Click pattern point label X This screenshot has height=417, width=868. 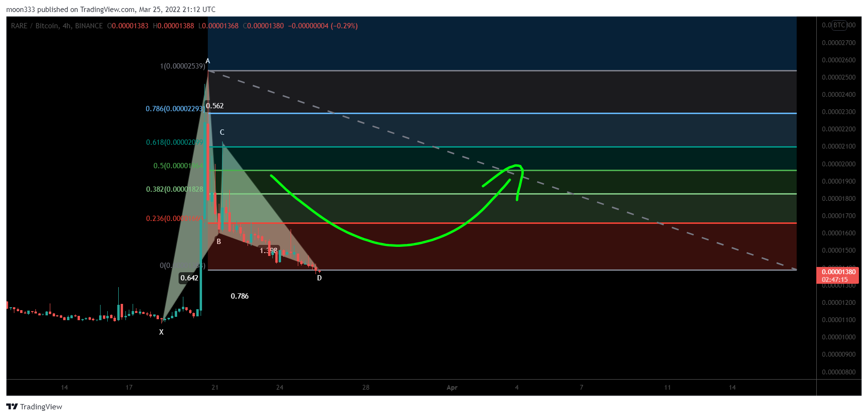(161, 332)
